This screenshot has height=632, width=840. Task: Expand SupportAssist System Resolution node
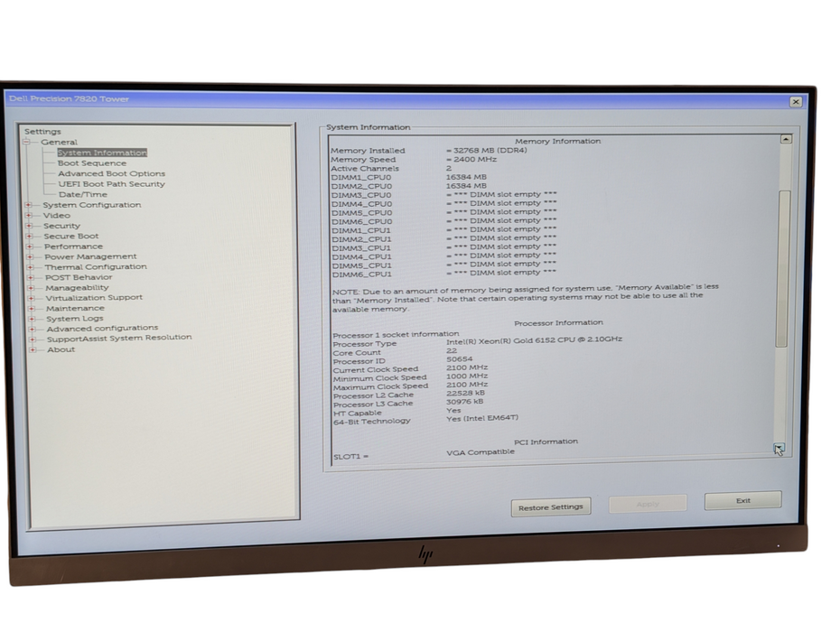(33, 339)
